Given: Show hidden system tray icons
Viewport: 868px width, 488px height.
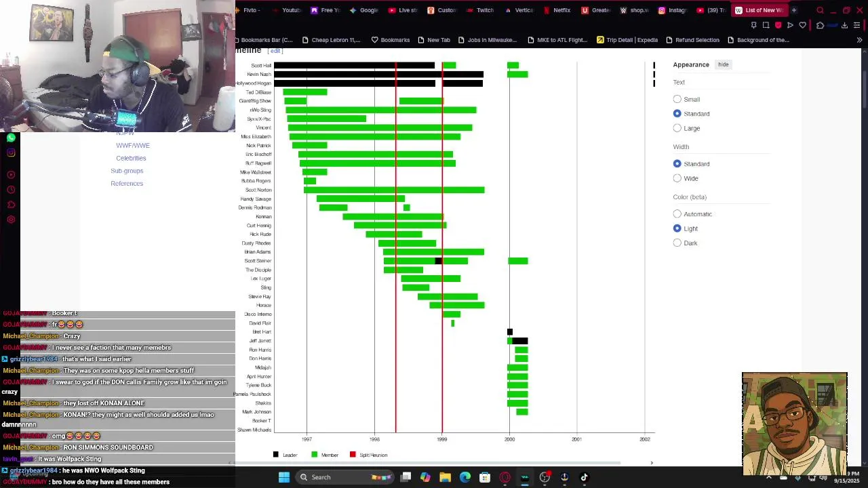Looking at the screenshot, I should click(x=768, y=477).
